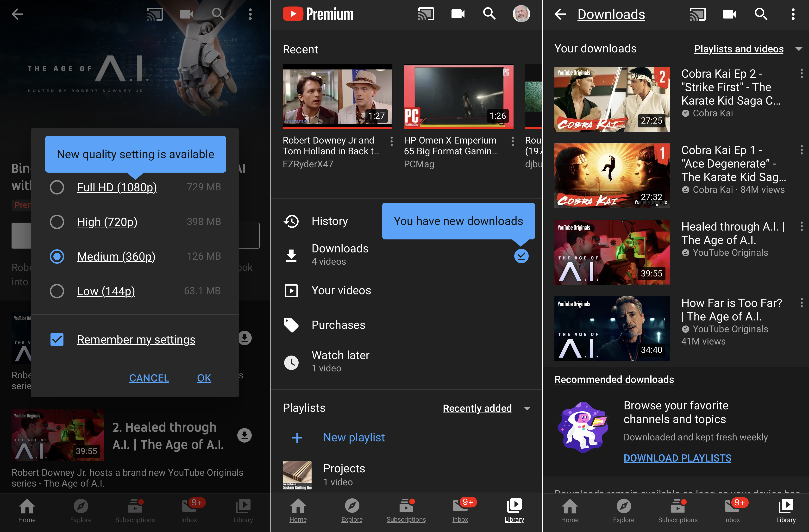
Task: Expand Recently added playlist sort dropdown
Action: [486, 408]
